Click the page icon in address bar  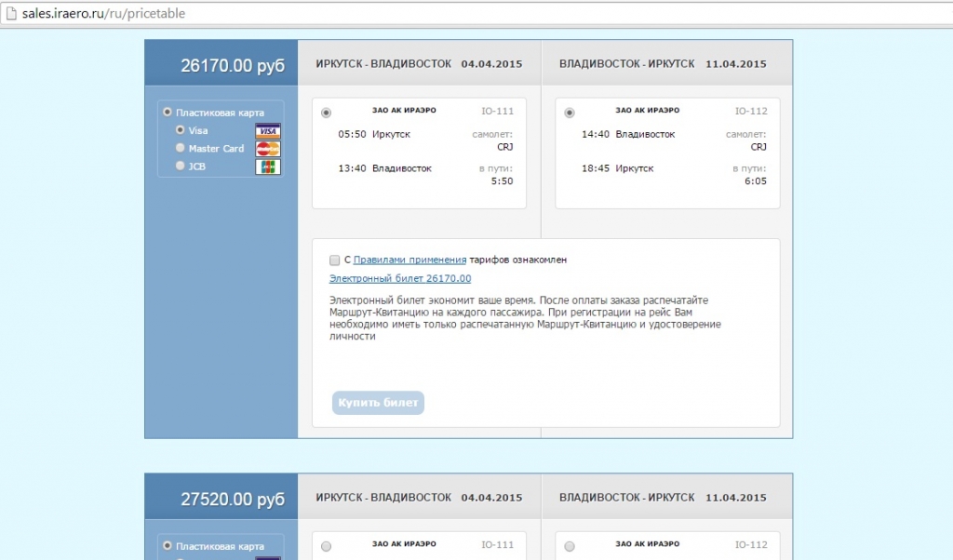pos(11,13)
